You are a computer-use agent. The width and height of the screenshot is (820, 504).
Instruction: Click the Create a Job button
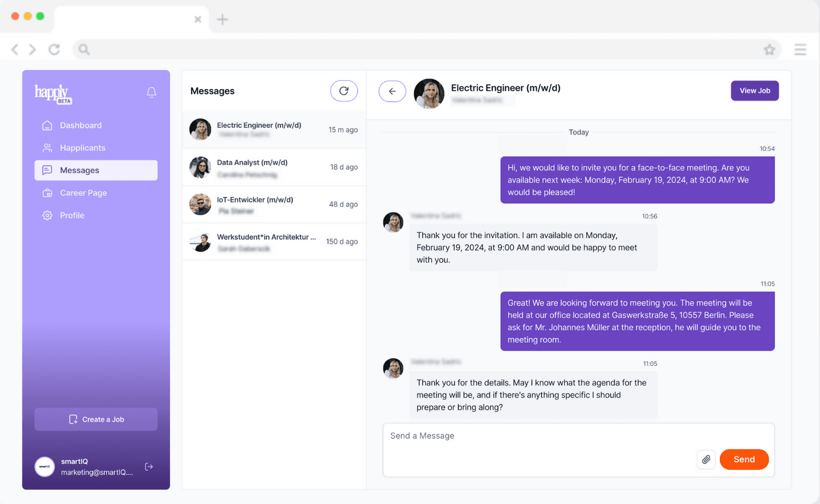pos(96,419)
